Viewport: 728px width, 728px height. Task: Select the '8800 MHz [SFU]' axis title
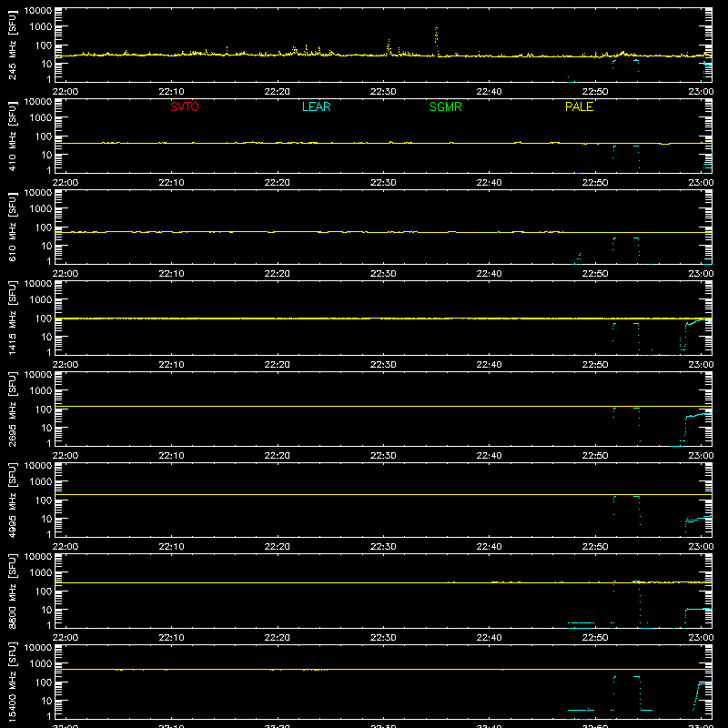pyautogui.click(x=13, y=591)
